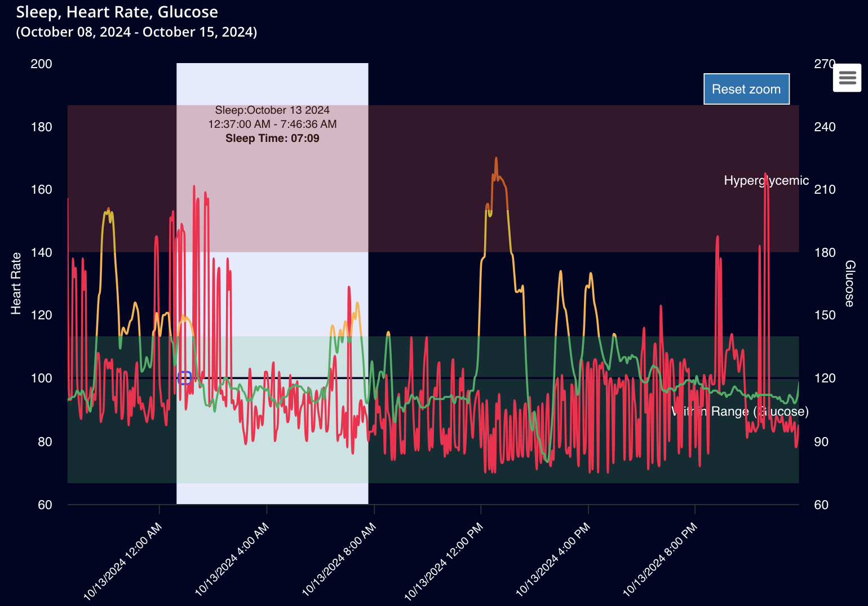Image resolution: width=868 pixels, height=606 pixels.
Task: Click the 10/13/2024 12:00 AM axis label
Action: click(x=123, y=561)
